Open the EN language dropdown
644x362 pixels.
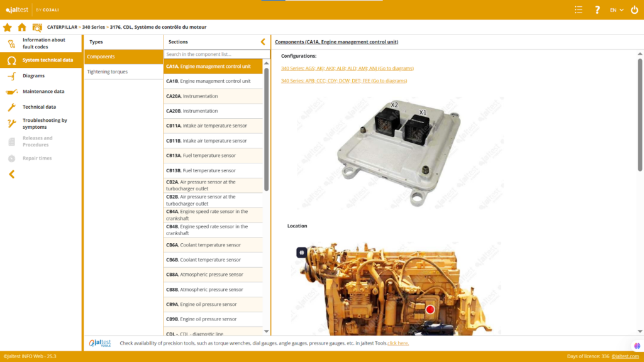coord(616,9)
